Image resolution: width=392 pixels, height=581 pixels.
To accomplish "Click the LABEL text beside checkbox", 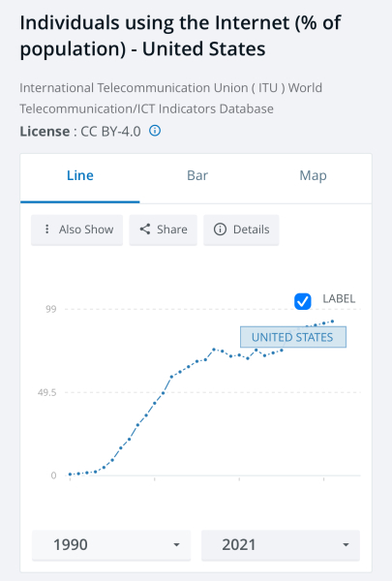I will pos(339,298).
